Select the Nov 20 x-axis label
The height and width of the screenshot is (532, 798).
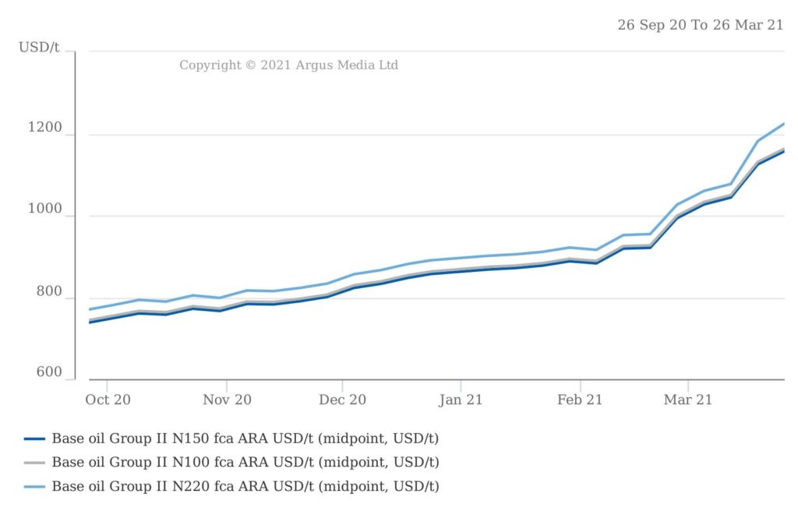click(227, 400)
